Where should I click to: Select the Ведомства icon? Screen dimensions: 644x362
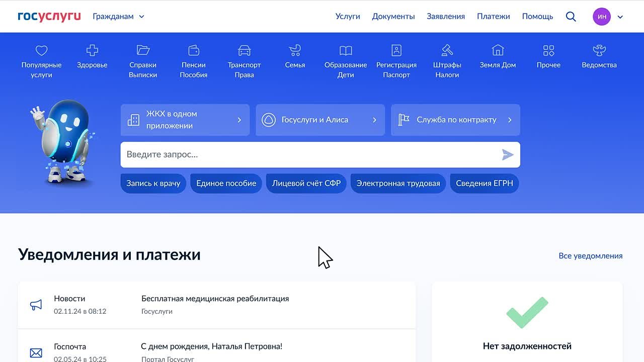click(599, 56)
